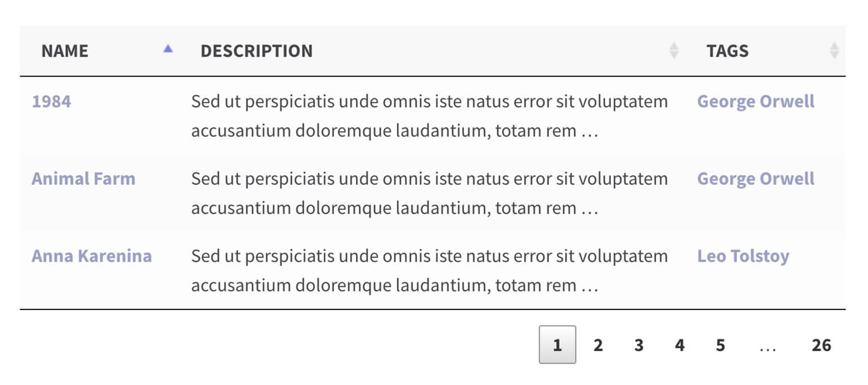
Task: Select the Leo Tolstoy tag
Action: click(x=743, y=256)
